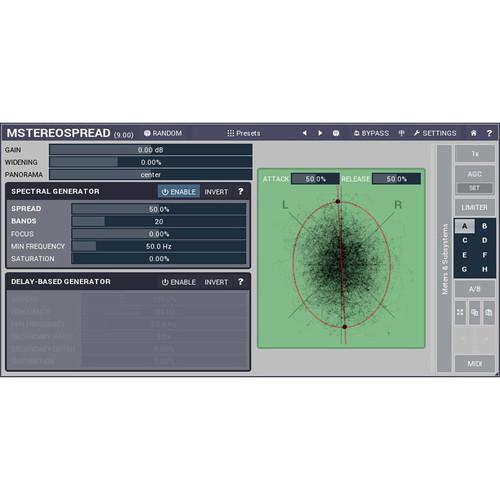Select preset slot C
The image size is (500, 500).
[464, 240]
